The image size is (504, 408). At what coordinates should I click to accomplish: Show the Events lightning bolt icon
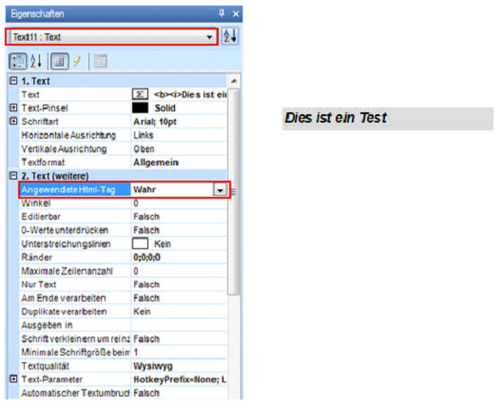point(77,61)
